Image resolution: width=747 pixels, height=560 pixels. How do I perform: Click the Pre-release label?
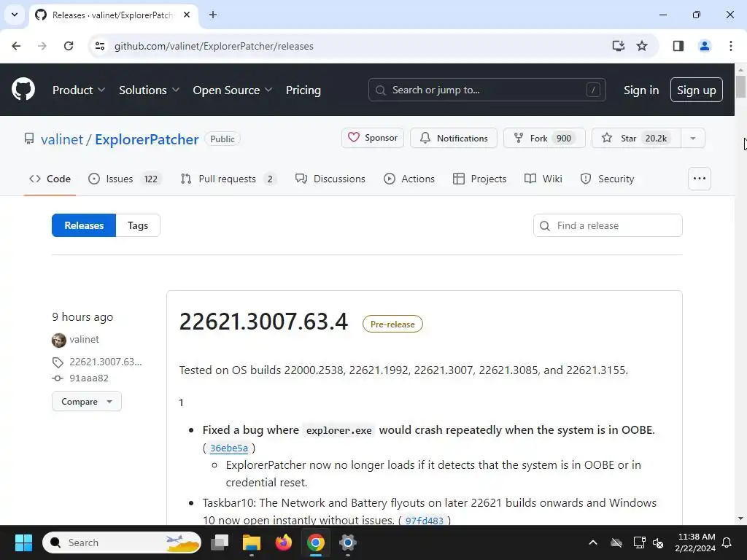pyautogui.click(x=392, y=324)
